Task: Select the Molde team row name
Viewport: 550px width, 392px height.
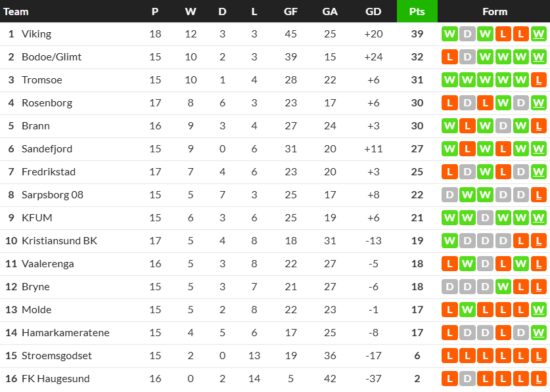Action: click(x=37, y=310)
